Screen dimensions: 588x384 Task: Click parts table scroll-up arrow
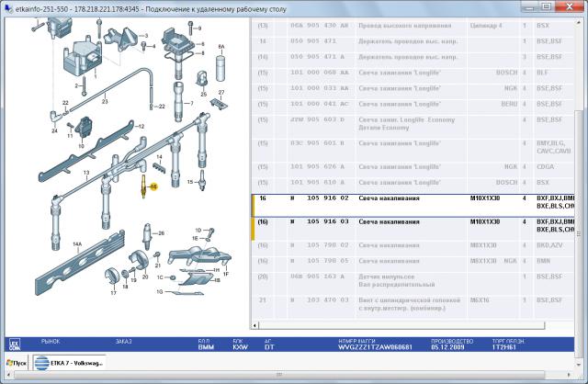(x=578, y=22)
